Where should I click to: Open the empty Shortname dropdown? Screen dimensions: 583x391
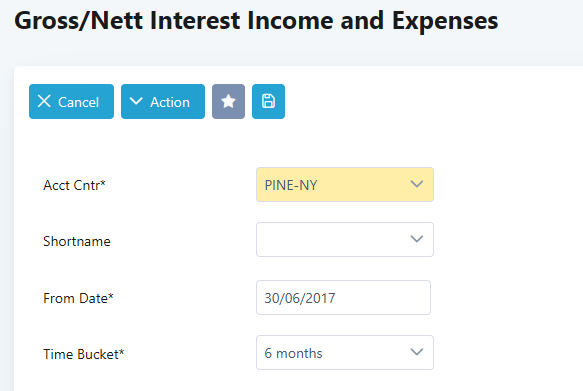(x=345, y=239)
